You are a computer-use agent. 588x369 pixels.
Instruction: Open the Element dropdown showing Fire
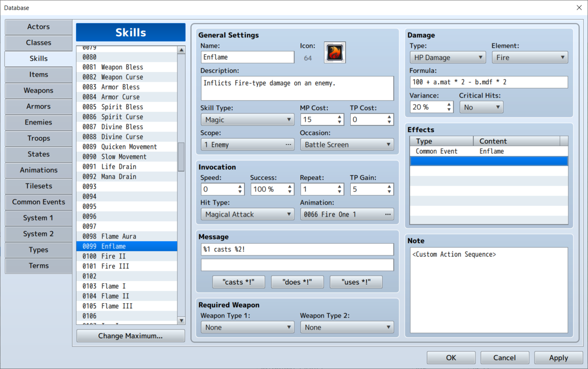pos(529,57)
